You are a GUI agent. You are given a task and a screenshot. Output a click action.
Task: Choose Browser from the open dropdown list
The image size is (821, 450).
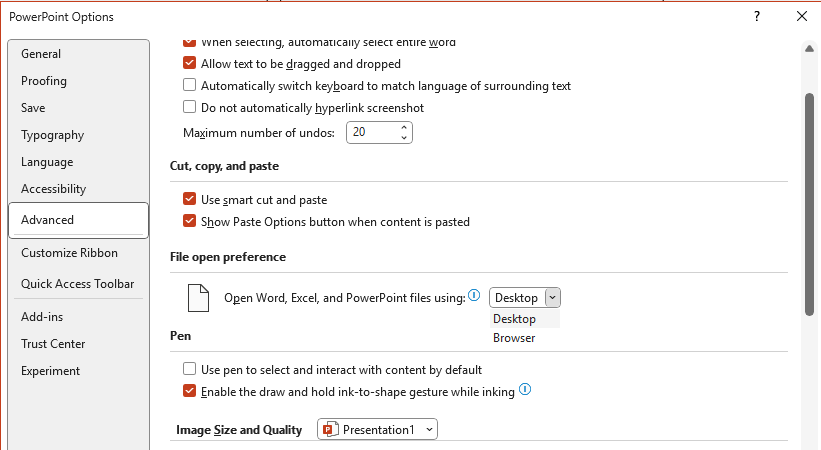pyautogui.click(x=525, y=338)
